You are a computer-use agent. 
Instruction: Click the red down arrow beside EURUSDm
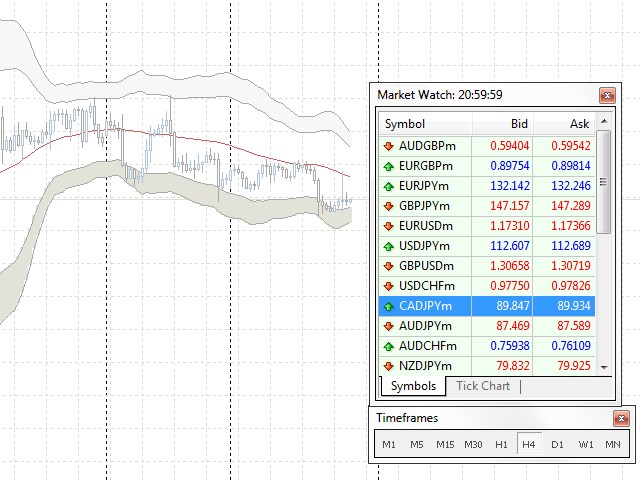[x=388, y=226]
